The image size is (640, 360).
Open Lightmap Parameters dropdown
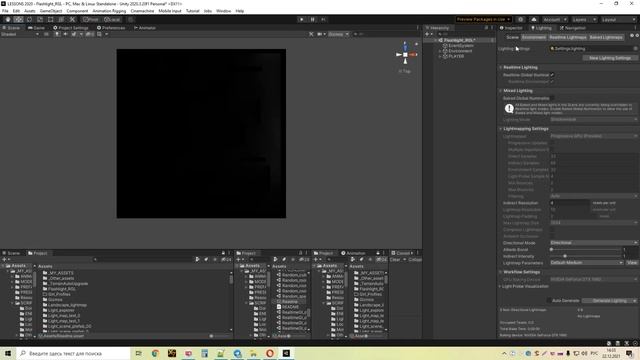[x=587, y=262]
